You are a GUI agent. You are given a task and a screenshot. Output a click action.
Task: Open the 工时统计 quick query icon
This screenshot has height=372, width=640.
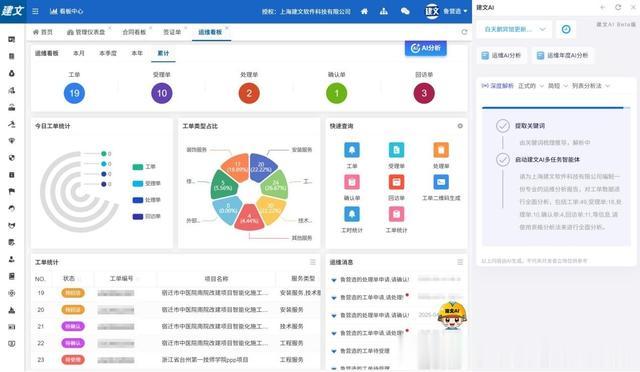pos(352,214)
